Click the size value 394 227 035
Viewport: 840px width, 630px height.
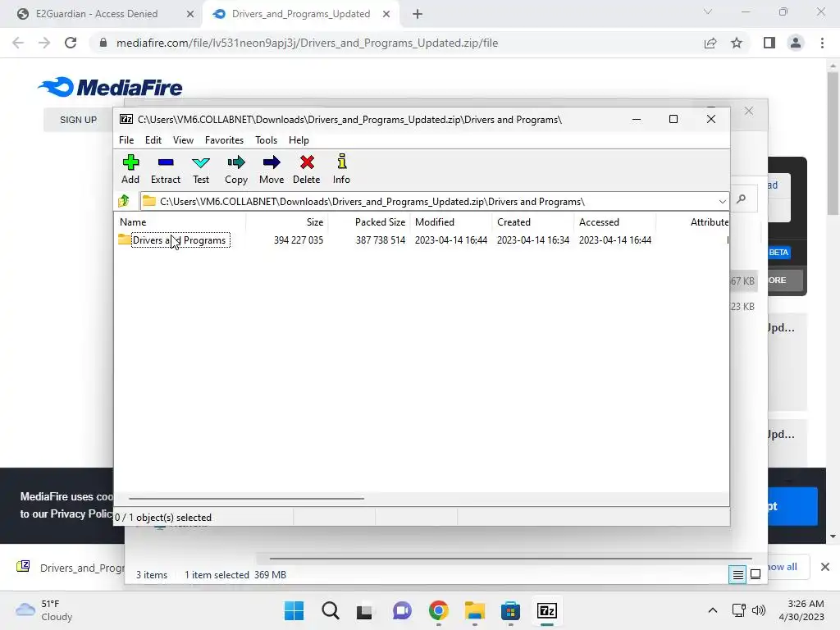[x=299, y=240]
